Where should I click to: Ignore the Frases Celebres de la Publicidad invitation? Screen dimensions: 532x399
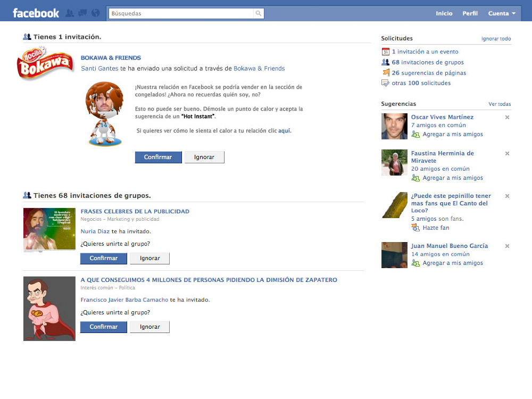(x=149, y=258)
